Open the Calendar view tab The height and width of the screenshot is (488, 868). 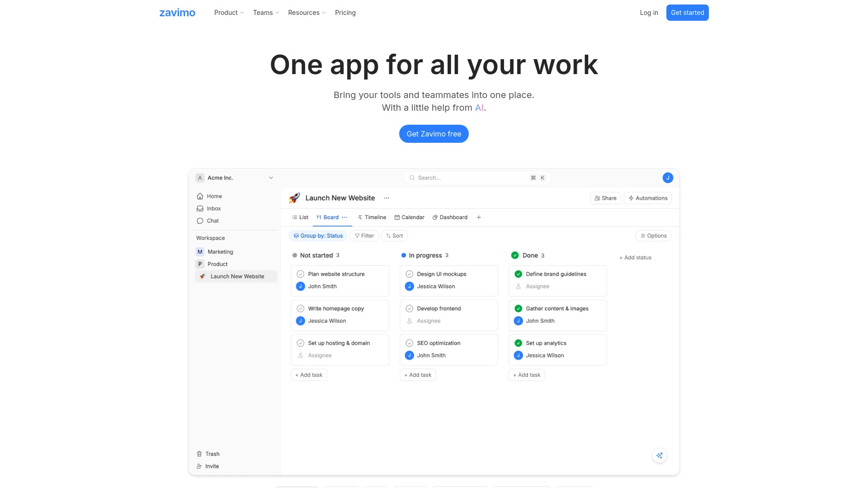coord(409,217)
